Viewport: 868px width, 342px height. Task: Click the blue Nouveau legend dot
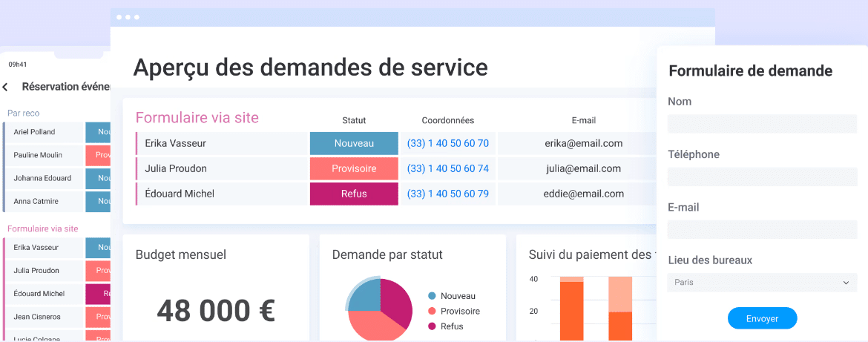[432, 295]
